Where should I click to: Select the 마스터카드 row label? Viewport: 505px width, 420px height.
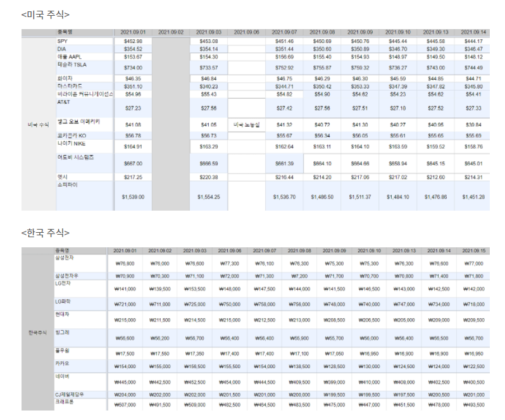[x=70, y=86]
